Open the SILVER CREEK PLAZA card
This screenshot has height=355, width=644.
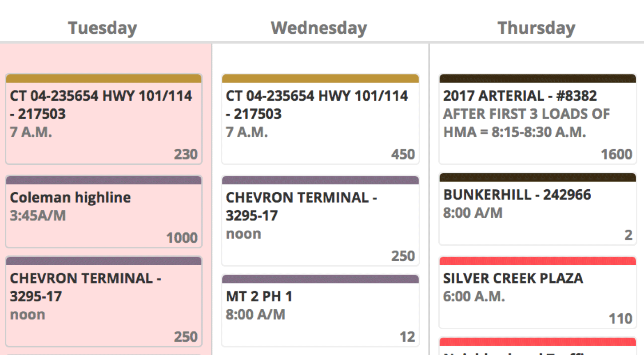click(x=538, y=292)
